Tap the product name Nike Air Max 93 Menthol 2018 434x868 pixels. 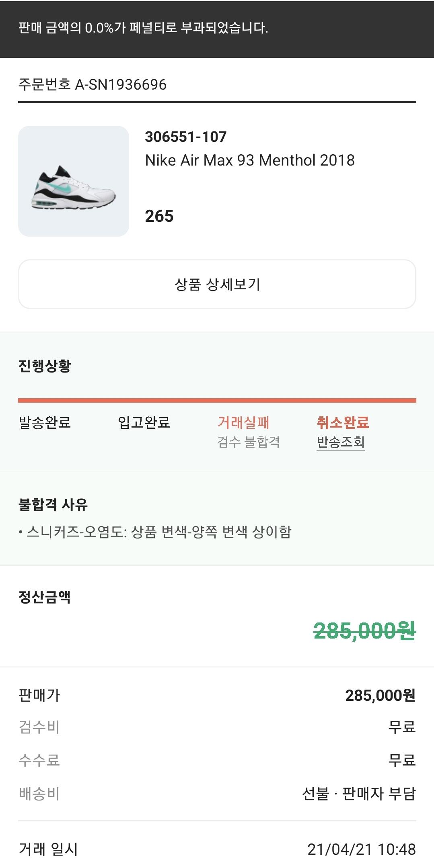tap(249, 160)
